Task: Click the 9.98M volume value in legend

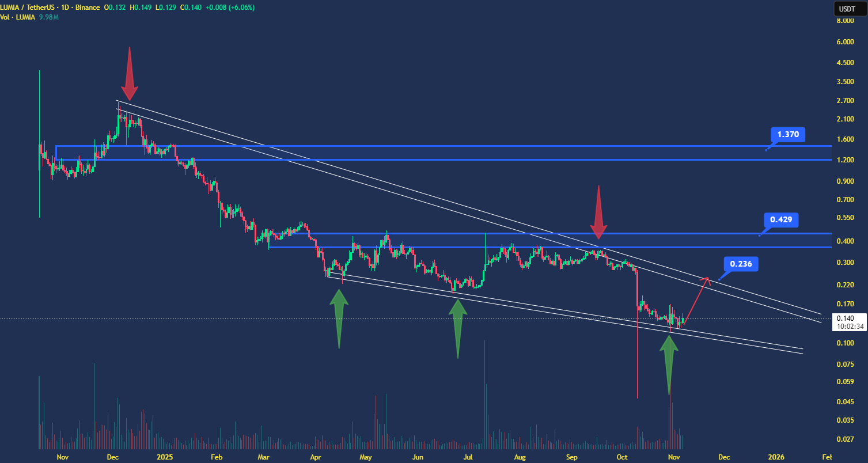Action: [x=48, y=17]
